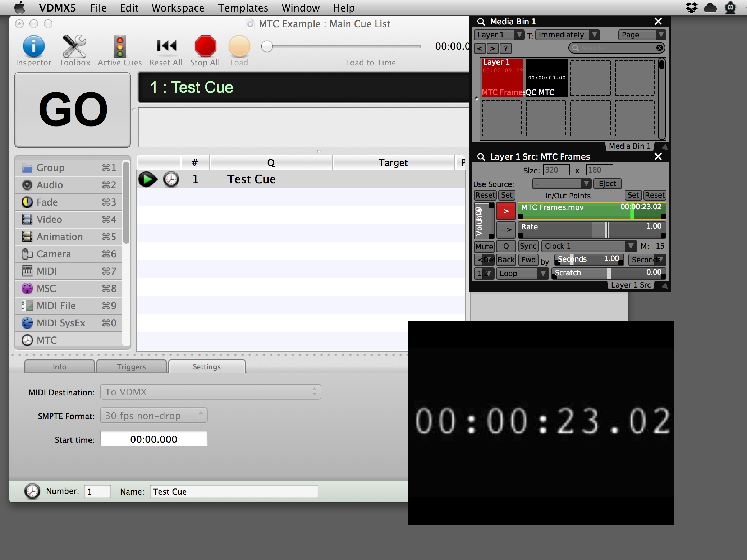747x560 pixels.
Task: Switch to the Info tab
Action: pyautogui.click(x=60, y=367)
